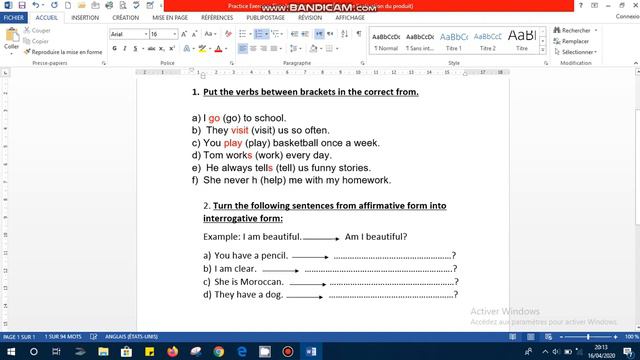Toggle bold (G) formatting

(114, 49)
